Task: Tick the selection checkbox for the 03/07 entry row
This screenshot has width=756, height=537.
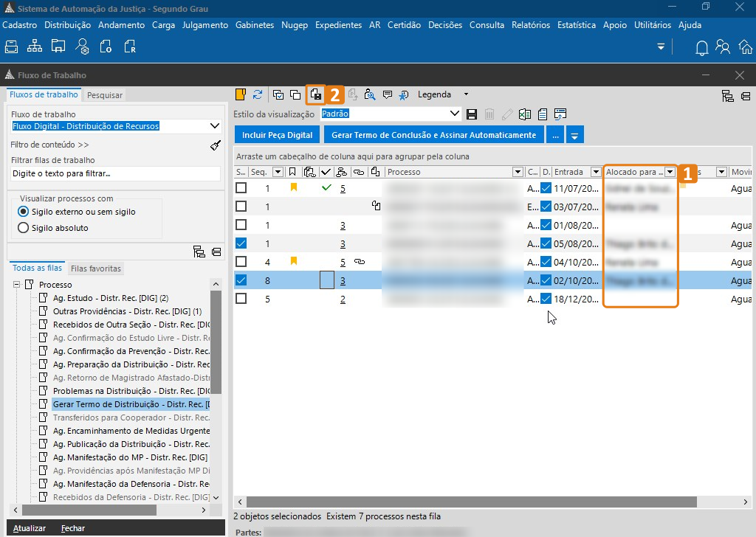Action: point(241,206)
